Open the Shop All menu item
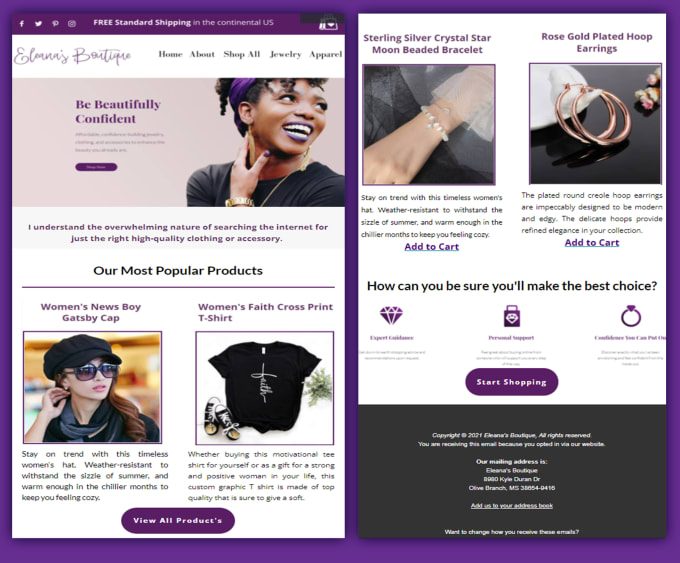The image size is (680, 563). [x=242, y=54]
